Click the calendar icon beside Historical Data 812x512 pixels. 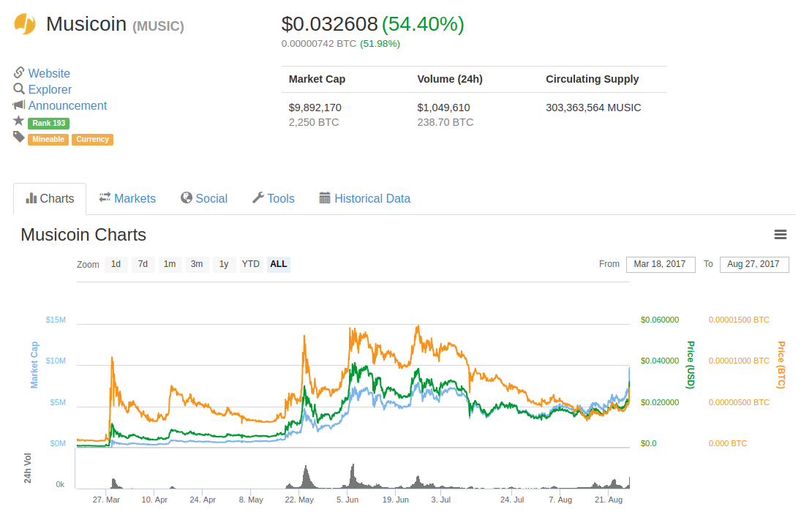coord(325,197)
